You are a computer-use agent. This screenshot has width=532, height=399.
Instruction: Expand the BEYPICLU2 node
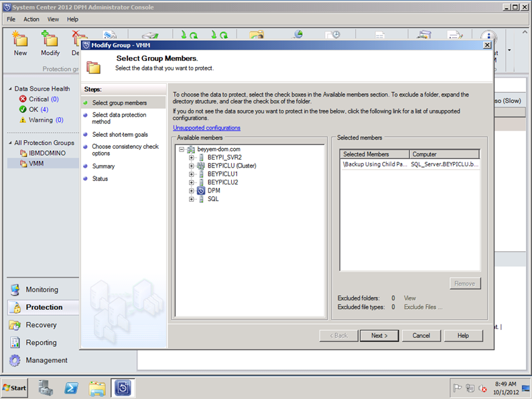click(x=192, y=182)
